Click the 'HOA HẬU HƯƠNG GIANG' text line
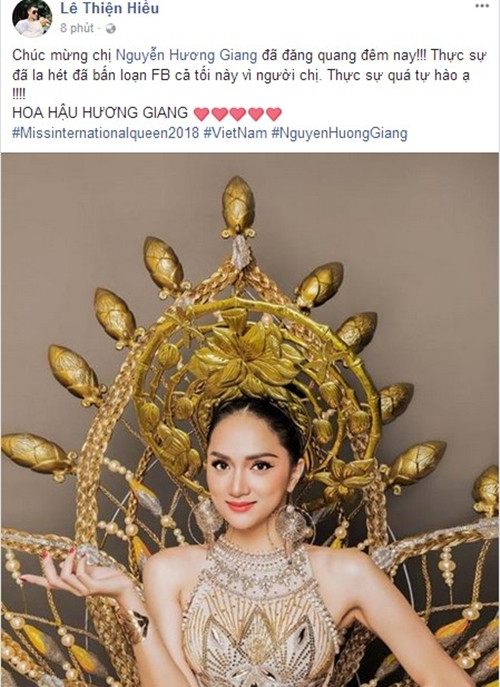This screenshot has width=500, height=687. (x=100, y=113)
